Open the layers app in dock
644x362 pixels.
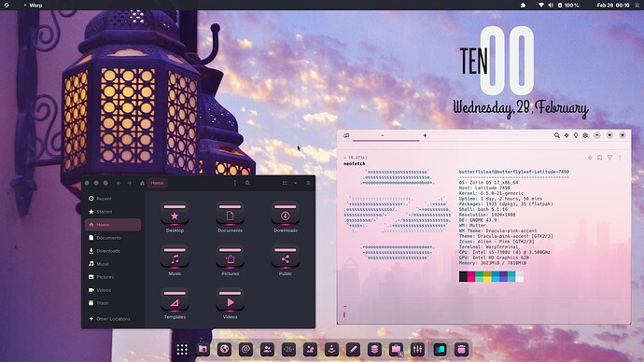coord(374,350)
